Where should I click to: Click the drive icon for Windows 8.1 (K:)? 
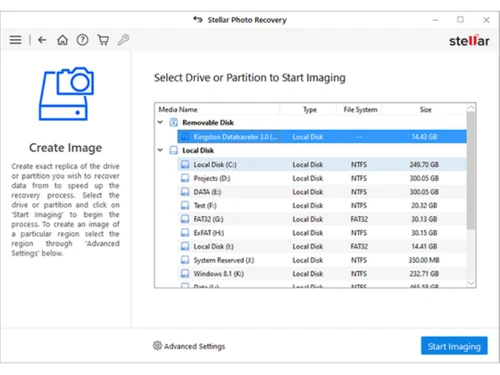coord(185,274)
